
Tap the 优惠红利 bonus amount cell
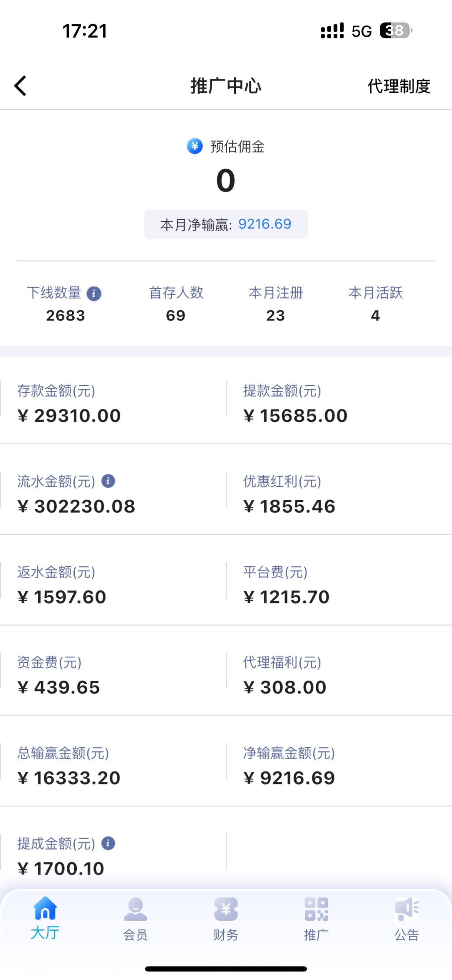(339, 494)
